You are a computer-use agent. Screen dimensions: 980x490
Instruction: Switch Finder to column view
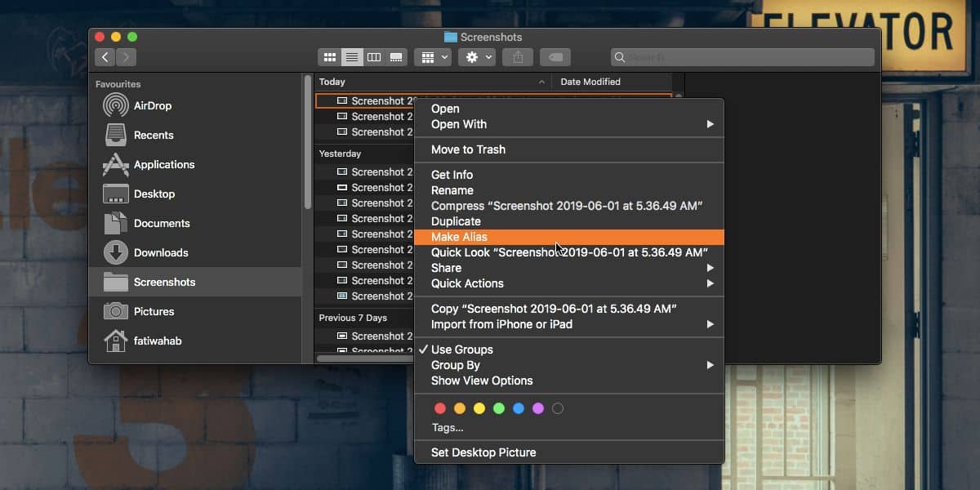(x=374, y=57)
